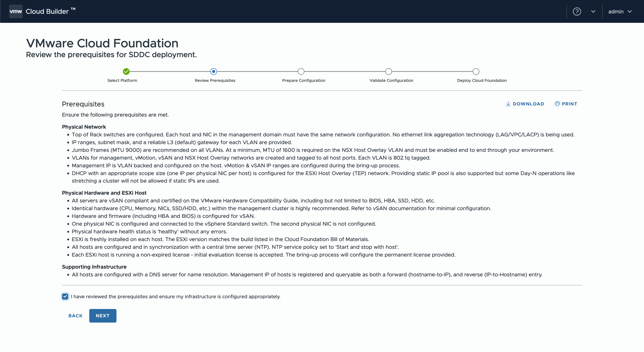Click the Review Prerequisites step circle
Viewport: 644px width, 352px height.
point(213,71)
